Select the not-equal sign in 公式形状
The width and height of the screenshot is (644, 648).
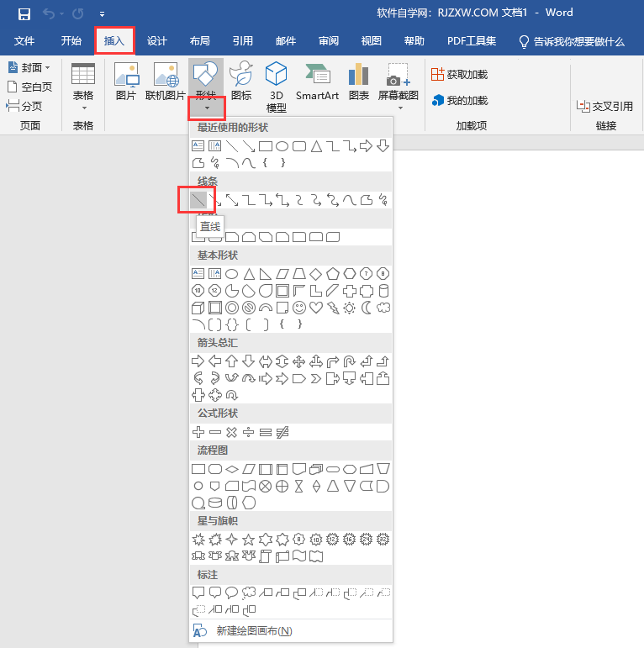282,433
